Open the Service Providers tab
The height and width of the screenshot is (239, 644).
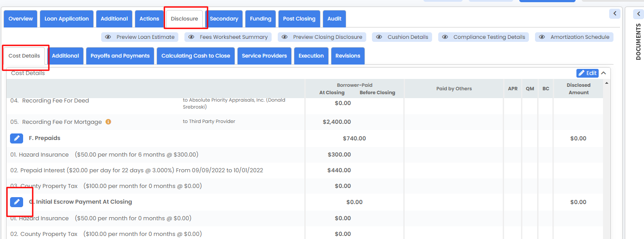(x=264, y=56)
